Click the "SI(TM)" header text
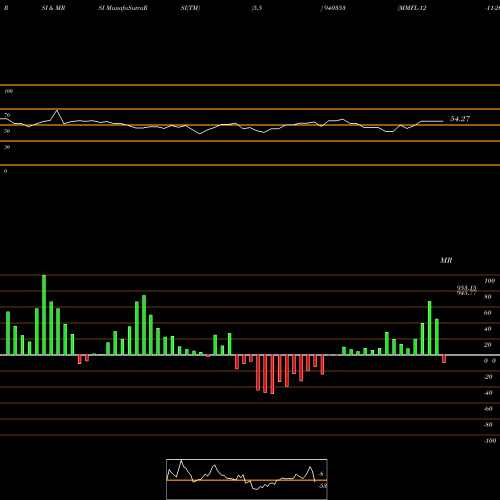 [x=190, y=8]
